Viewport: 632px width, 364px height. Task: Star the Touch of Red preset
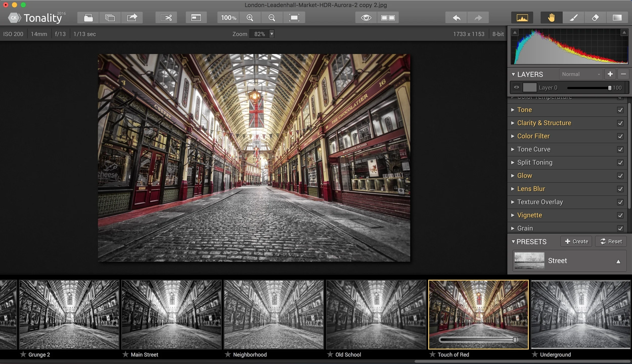433,354
